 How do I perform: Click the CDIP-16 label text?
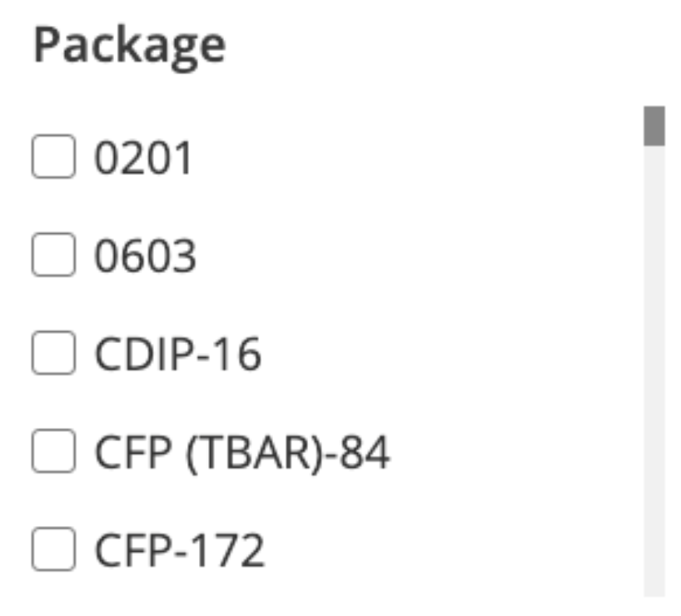(x=178, y=354)
